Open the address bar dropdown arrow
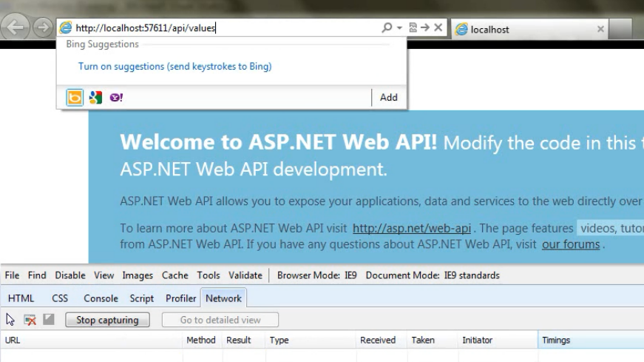This screenshot has width=644, height=362. [399, 28]
